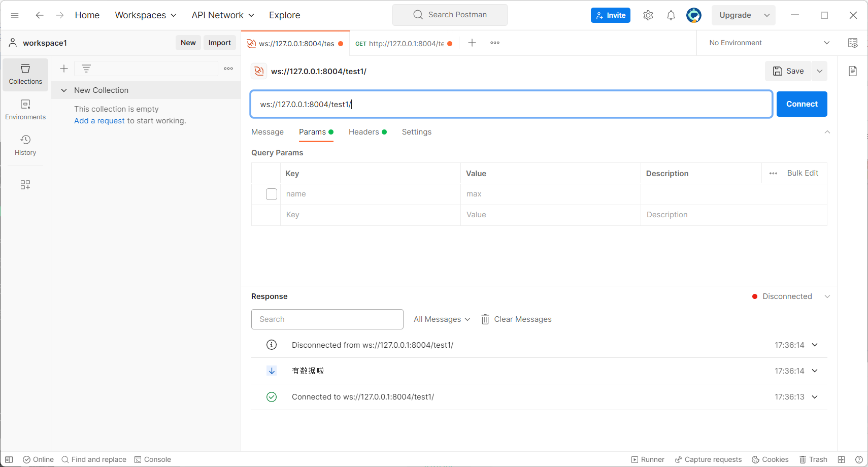Open the All Messages filter dropdown
The width and height of the screenshot is (868, 467).
[x=442, y=319]
